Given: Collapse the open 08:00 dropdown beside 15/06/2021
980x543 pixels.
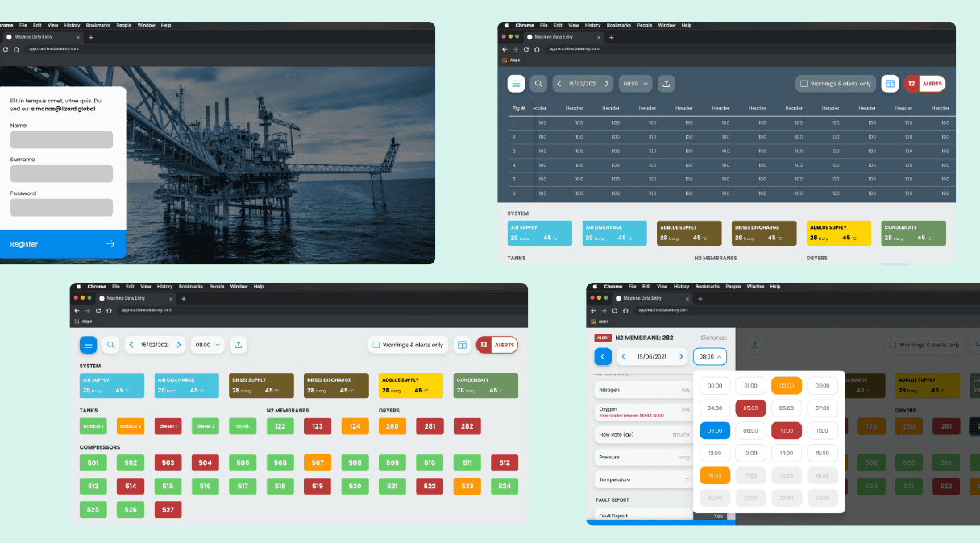Looking at the screenshot, I should pos(710,356).
